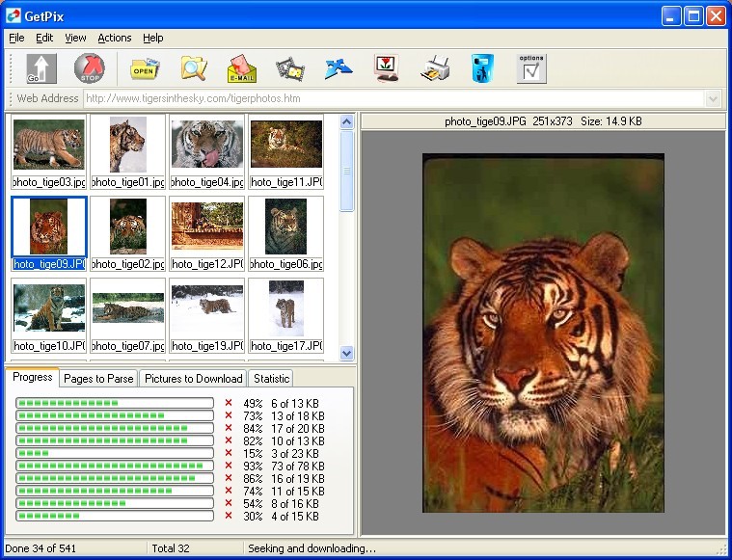Select highlighted thumbnail photo_tige09.JPG
This screenshot has height=560, width=732.
48,234
